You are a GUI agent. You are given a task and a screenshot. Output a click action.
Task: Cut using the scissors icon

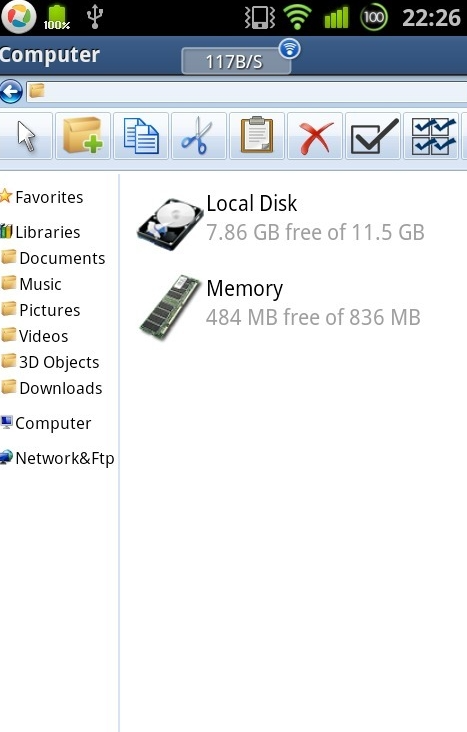(199, 136)
